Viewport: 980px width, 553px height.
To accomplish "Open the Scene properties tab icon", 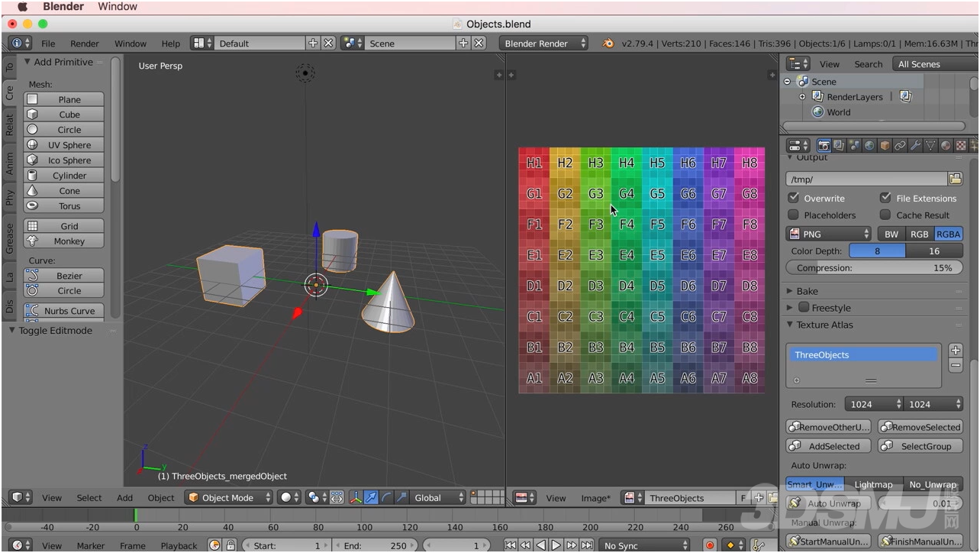I will point(855,145).
